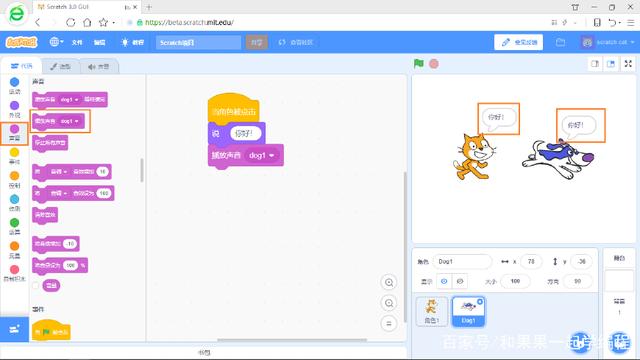Select the magenta Sound category

[x=14, y=133]
